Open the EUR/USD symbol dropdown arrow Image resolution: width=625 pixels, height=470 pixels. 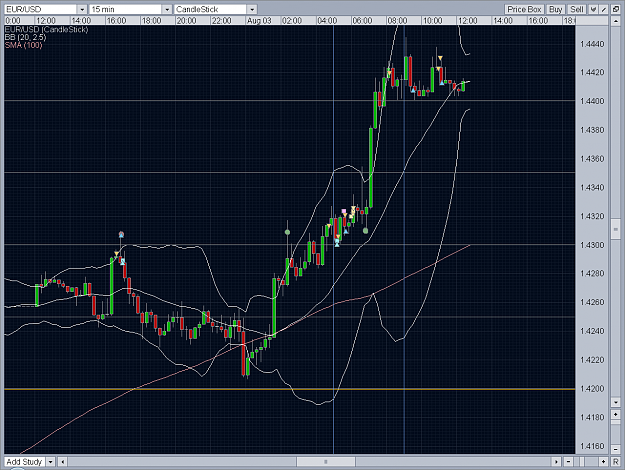82,9
